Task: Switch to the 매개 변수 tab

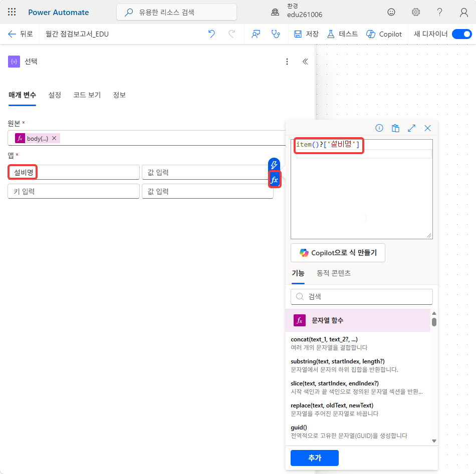Action: 22,95
